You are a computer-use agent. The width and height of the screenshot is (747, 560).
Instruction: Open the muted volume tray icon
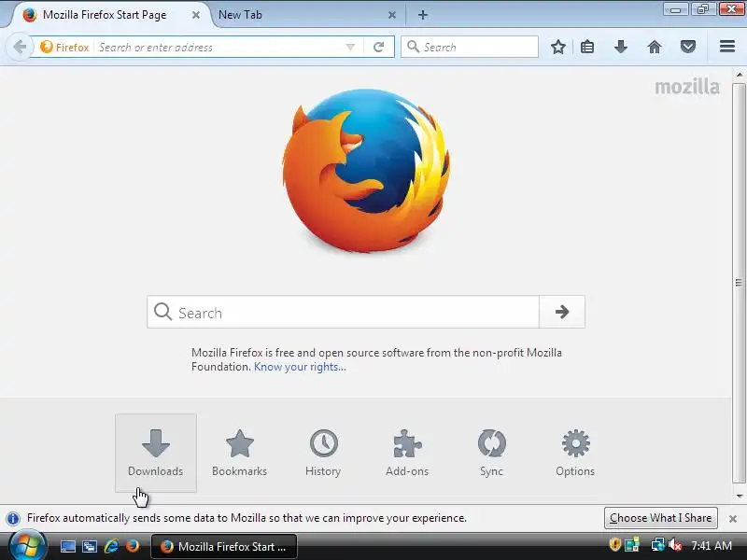(x=674, y=545)
